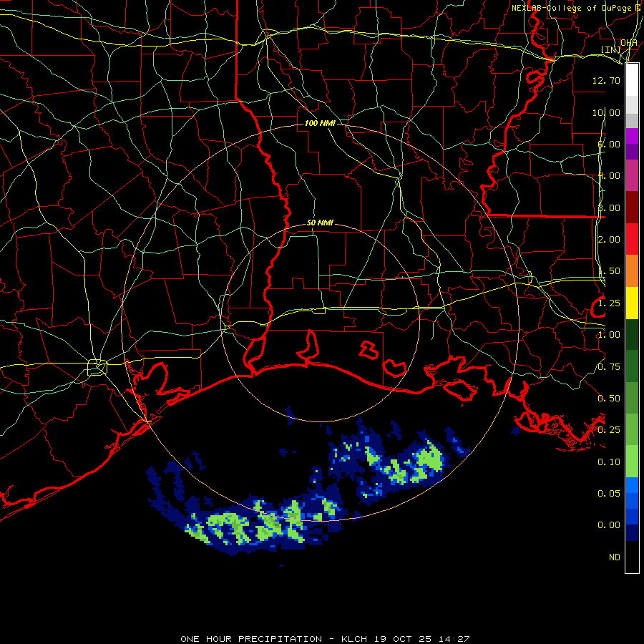Screen dimensions: 644x644
Task: Click the 100 NMI range ring label
Action: [320, 123]
